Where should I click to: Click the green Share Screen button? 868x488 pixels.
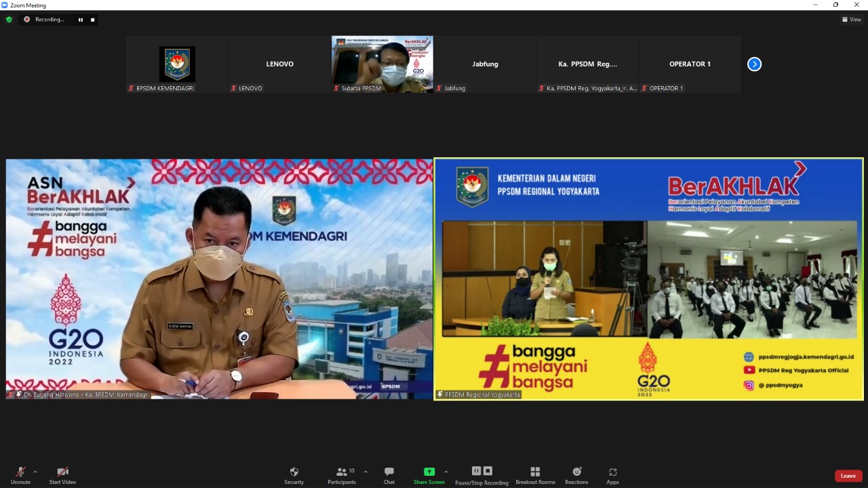pyautogui.click(x=429, y=476)
